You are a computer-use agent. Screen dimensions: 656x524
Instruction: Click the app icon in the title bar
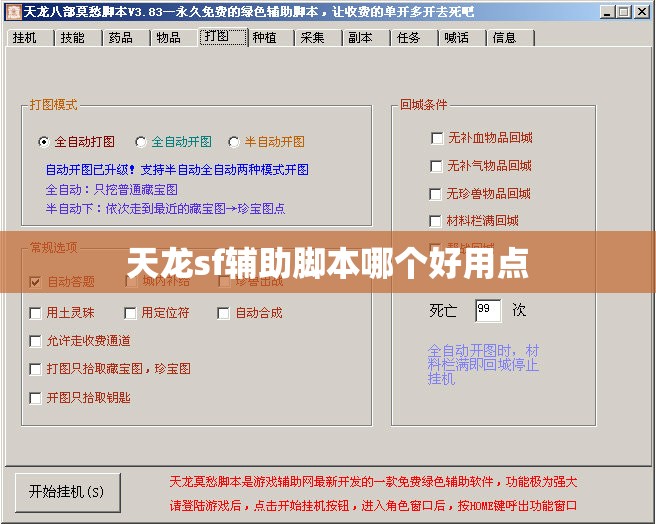pos(14,11)
